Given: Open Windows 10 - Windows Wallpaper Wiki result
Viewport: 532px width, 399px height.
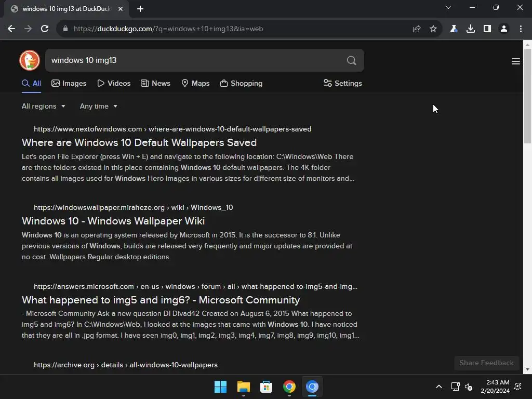Looking at the screenshot, I should click(x=113, y=221).
